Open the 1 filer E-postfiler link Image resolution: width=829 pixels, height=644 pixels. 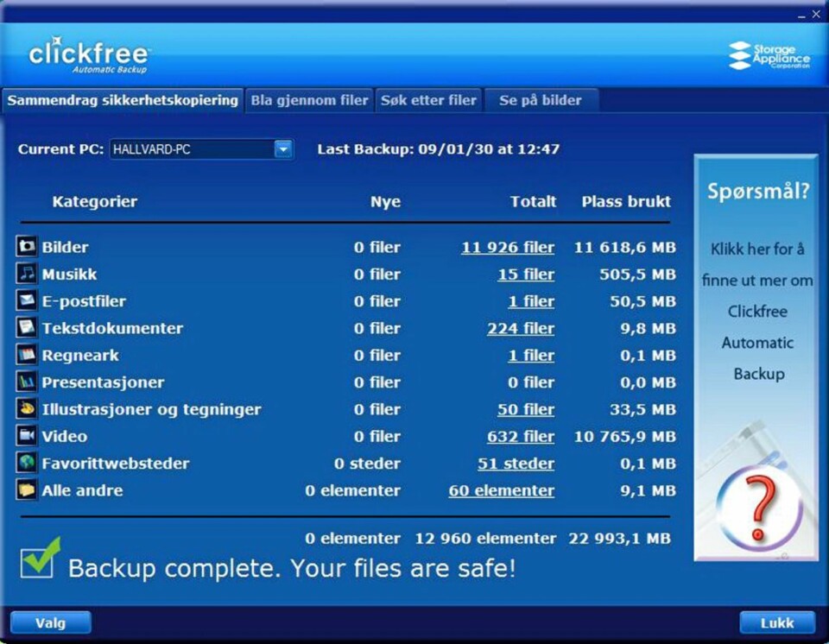pyautogui.click(x=531, y=301)
